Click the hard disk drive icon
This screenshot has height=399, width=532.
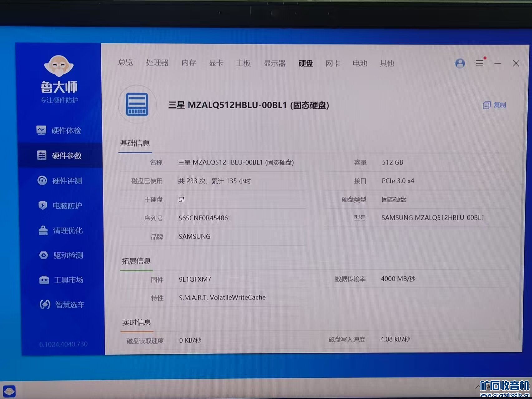(x=137, y=105)
